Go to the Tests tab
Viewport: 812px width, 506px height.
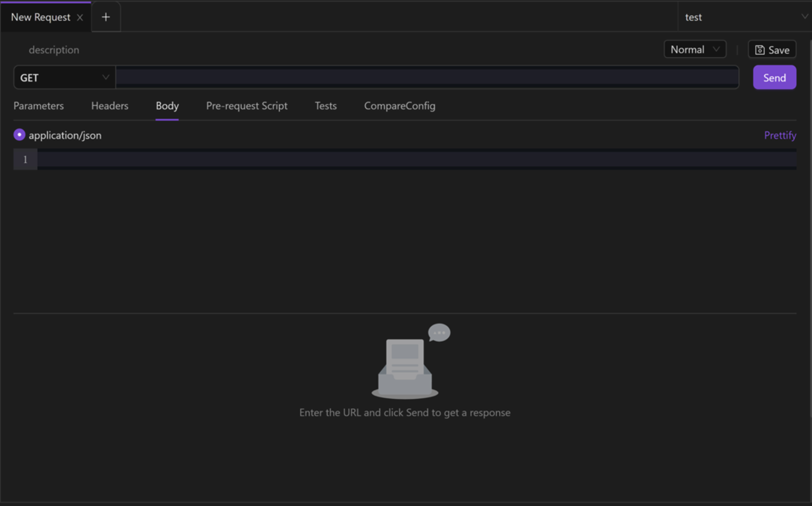click(x=326, y=106)
